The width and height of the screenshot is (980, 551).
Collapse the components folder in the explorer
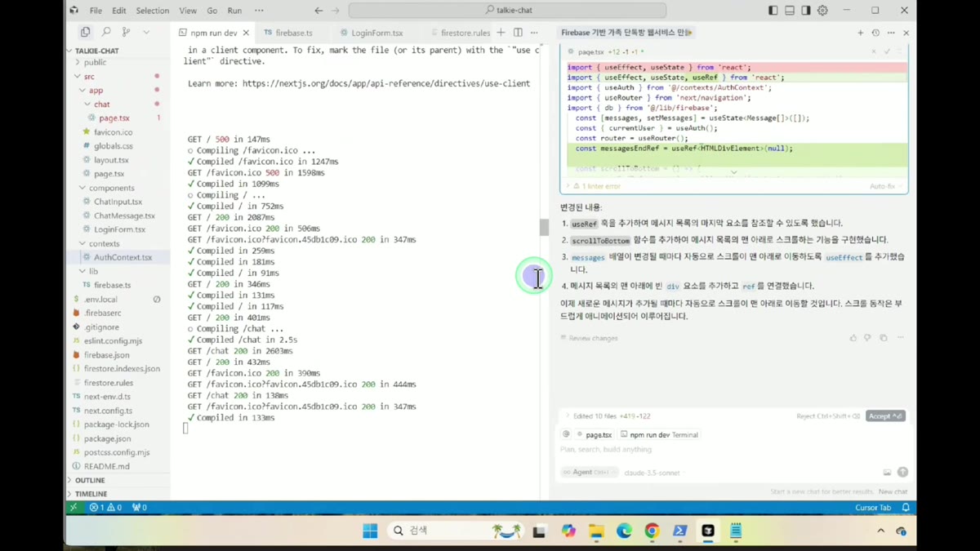coord(111,188)
